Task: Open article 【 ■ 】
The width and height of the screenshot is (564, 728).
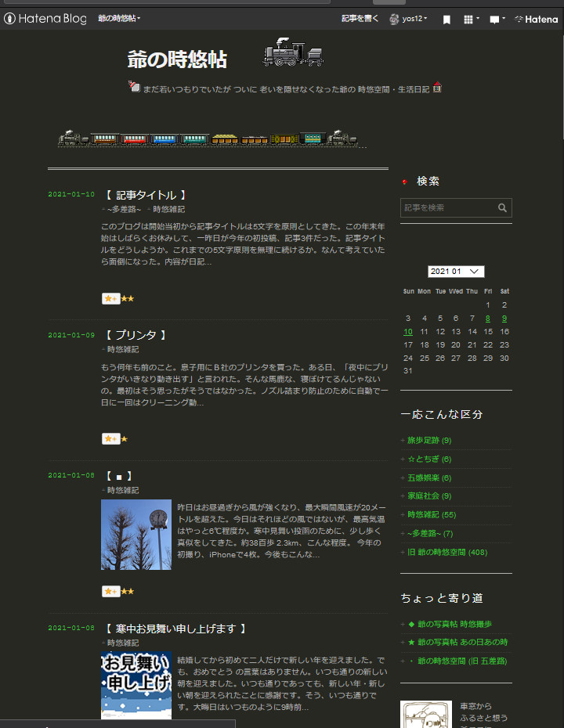Action: [119, 477]
